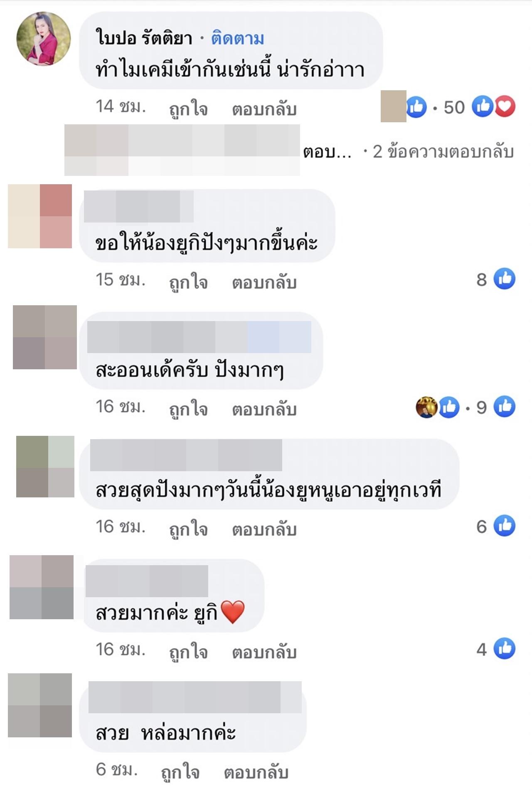Like the สวย หล่อมากค่ะ comment posted 6 ชม.
Viewport: 532px width, 791px height.
(180, 772)
